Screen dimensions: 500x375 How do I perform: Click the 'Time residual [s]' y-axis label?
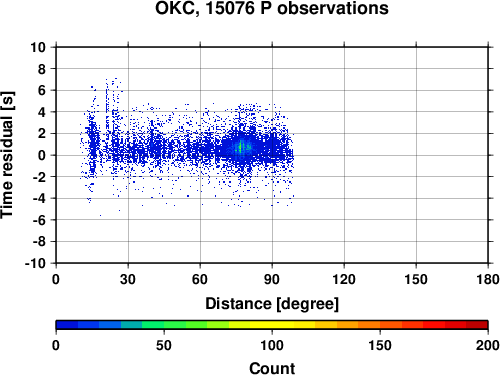coord(7,155)
